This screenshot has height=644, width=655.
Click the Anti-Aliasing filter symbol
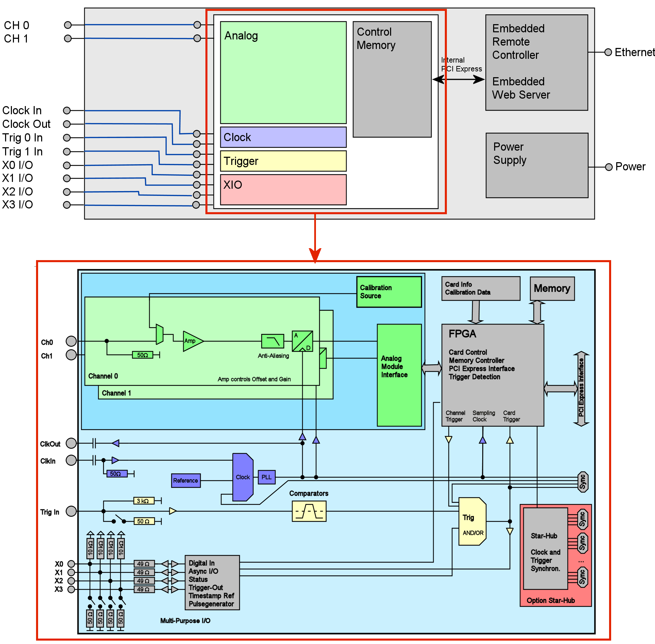pyautogui.click(x=272, y=341)
